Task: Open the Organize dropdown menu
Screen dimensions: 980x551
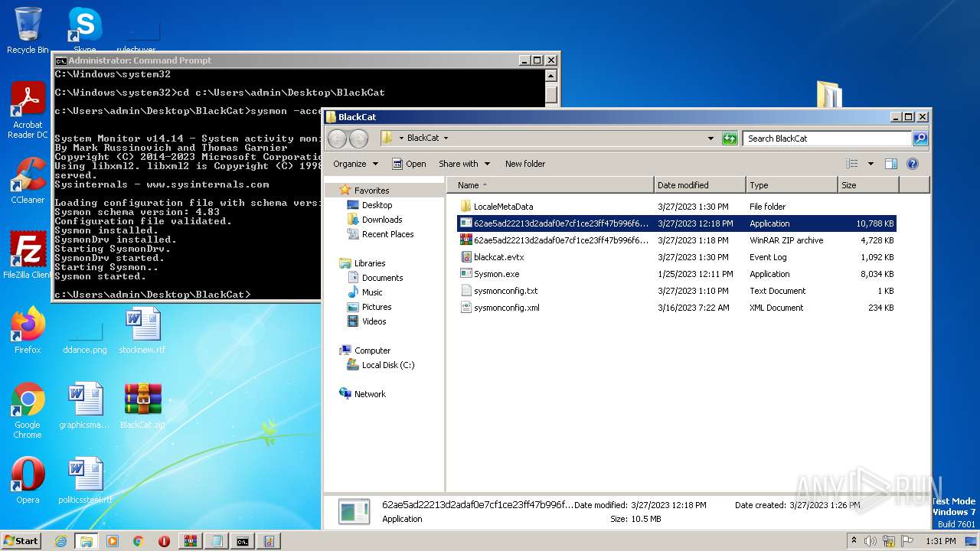Action: pyautogui.click(x=356, y=164)
